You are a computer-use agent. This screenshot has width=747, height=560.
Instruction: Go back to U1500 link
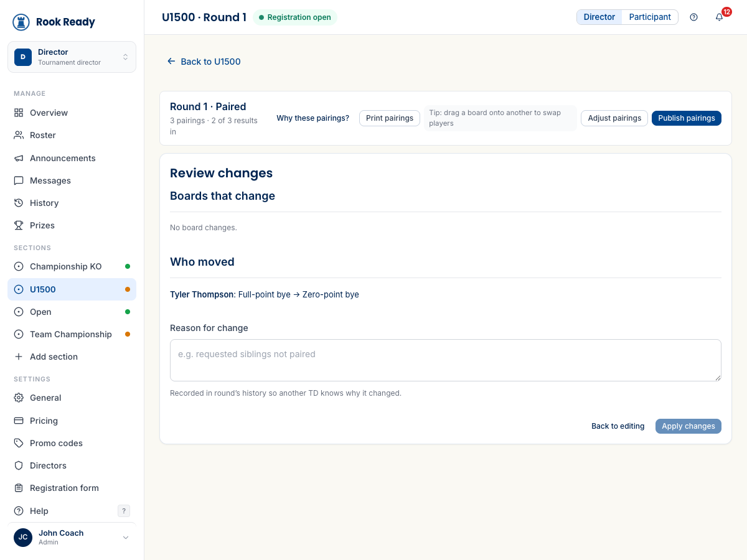[x=204, y=62]
